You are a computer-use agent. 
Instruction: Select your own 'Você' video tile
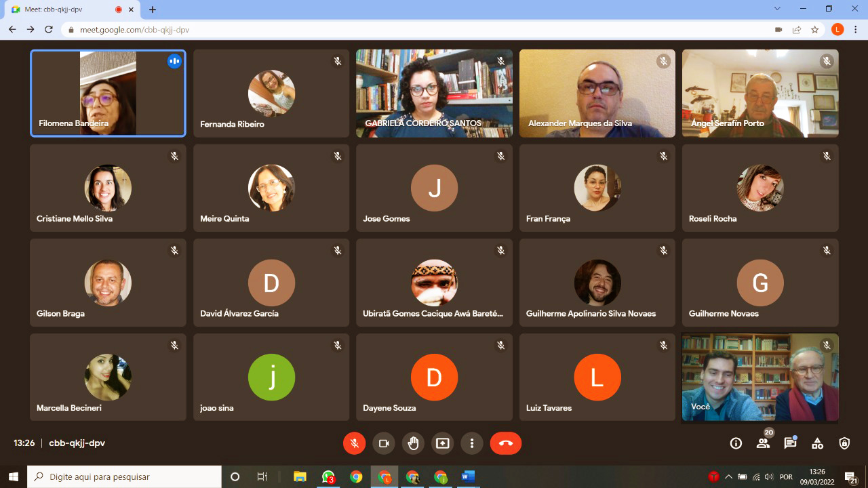(x=760, y=377)
